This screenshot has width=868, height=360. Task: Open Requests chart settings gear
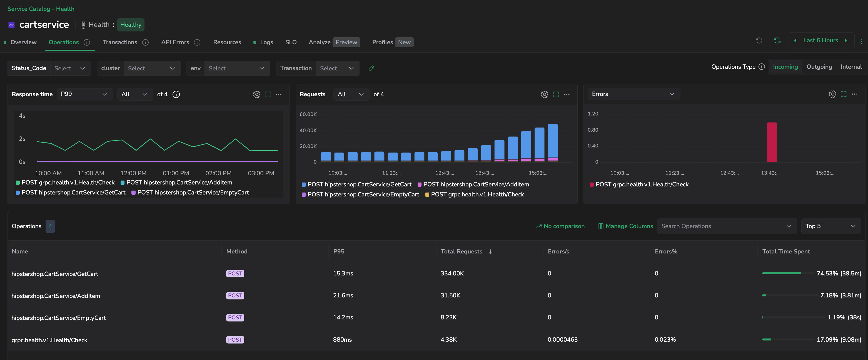coord(545,94)
